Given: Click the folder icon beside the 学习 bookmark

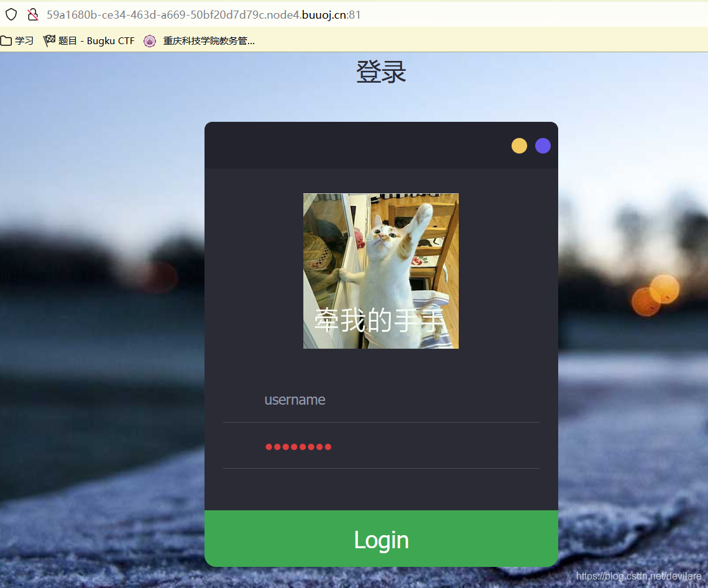Looking at the screenshot, I should click(x=7, y=40).
